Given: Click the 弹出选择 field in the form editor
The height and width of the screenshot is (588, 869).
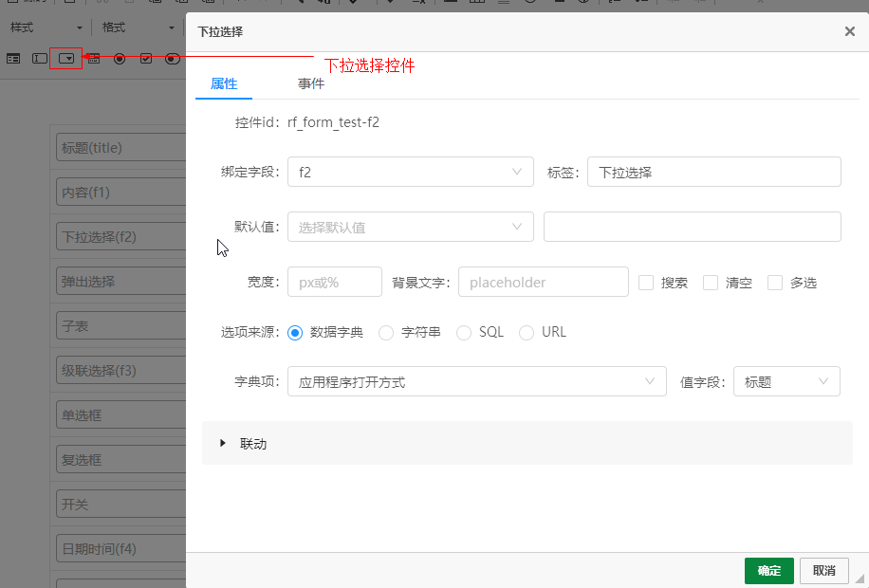Looking at the screenshot, I should tap(120, 282).
